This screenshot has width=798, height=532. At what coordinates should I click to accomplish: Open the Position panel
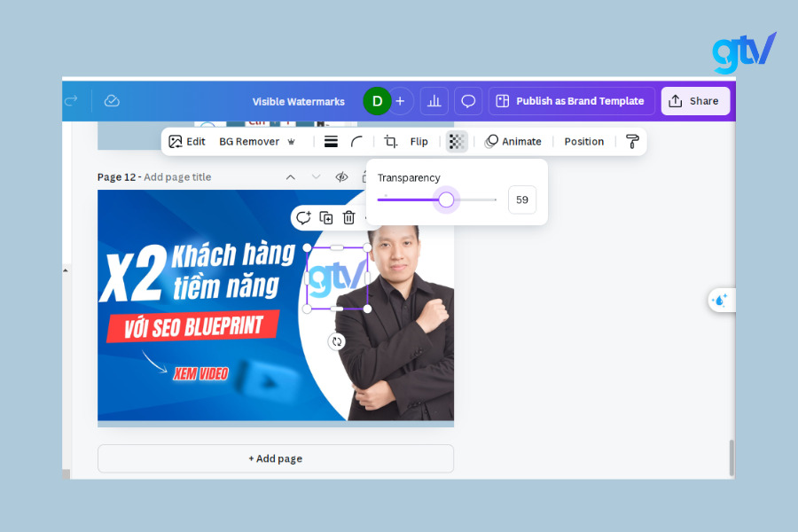(583, 142)
